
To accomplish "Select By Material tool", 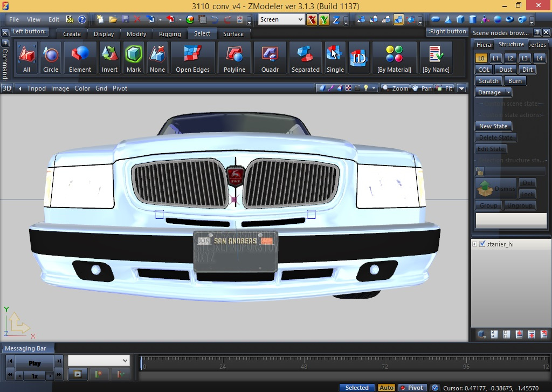I will click(394, 58).
